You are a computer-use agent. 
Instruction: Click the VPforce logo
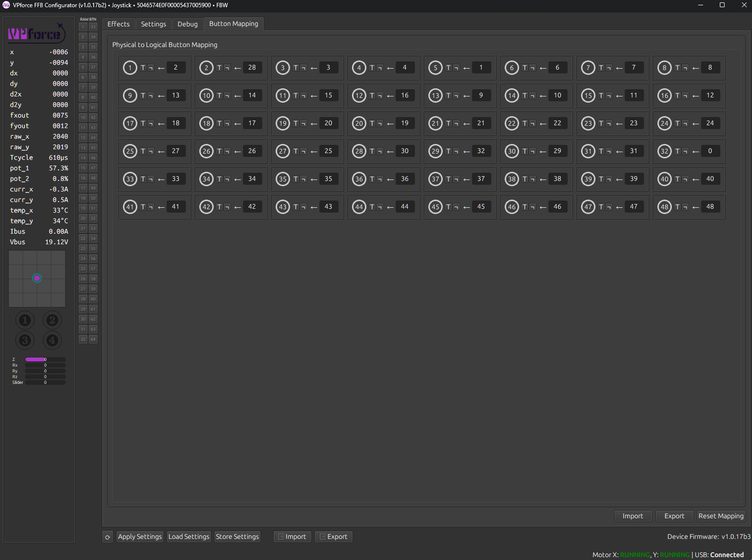tap(36, 33)
